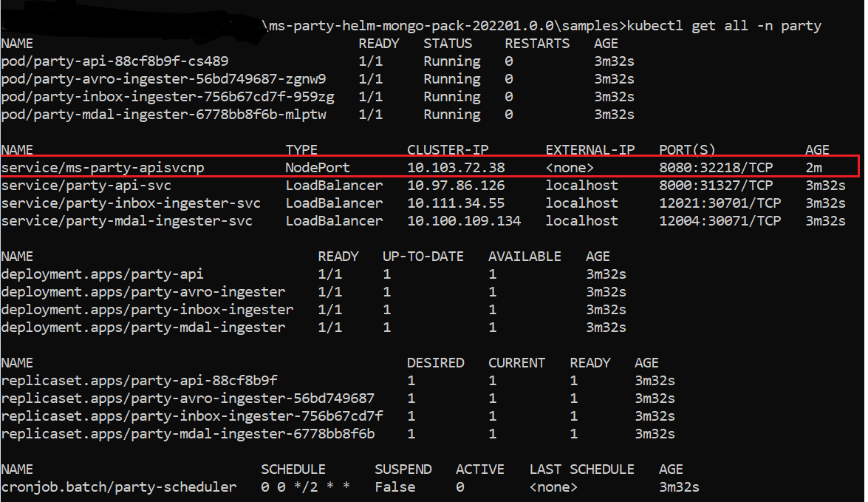
Task: Click the cron schedule 0 0 */2 * *
Action: click(x=305, y=487)
